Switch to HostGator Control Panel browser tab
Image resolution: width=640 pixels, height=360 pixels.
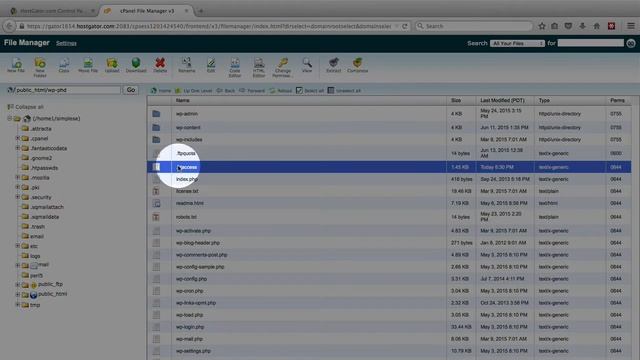click(x=52, y=11)
